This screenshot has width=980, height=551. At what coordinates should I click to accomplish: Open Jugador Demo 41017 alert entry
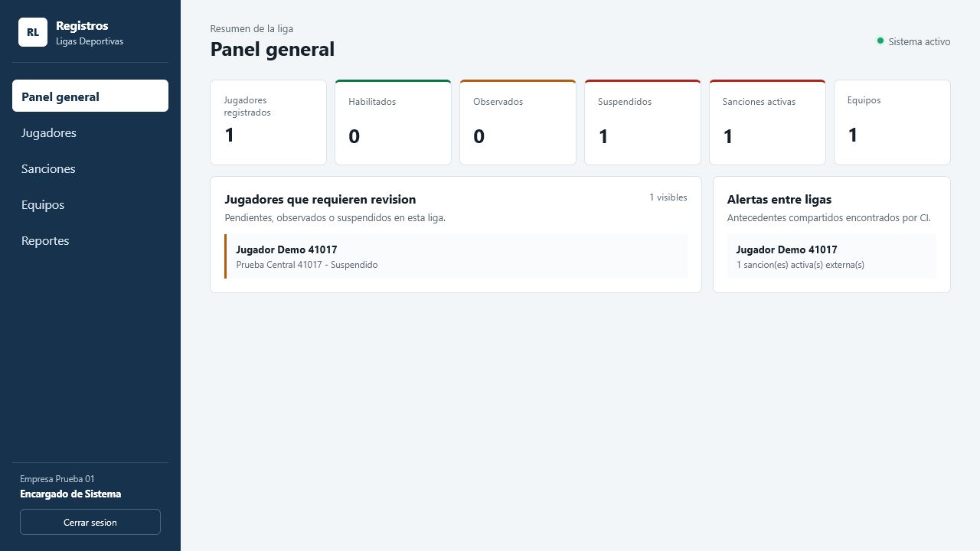click(831, 256)
